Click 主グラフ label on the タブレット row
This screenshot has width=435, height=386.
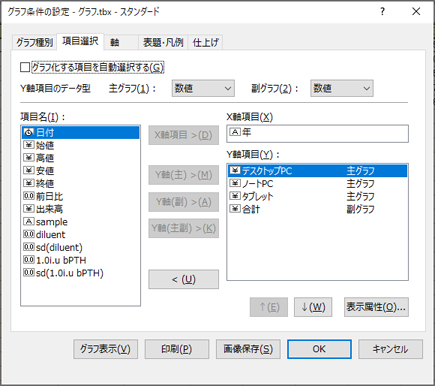pyautogui.click(x=361, y=197)
